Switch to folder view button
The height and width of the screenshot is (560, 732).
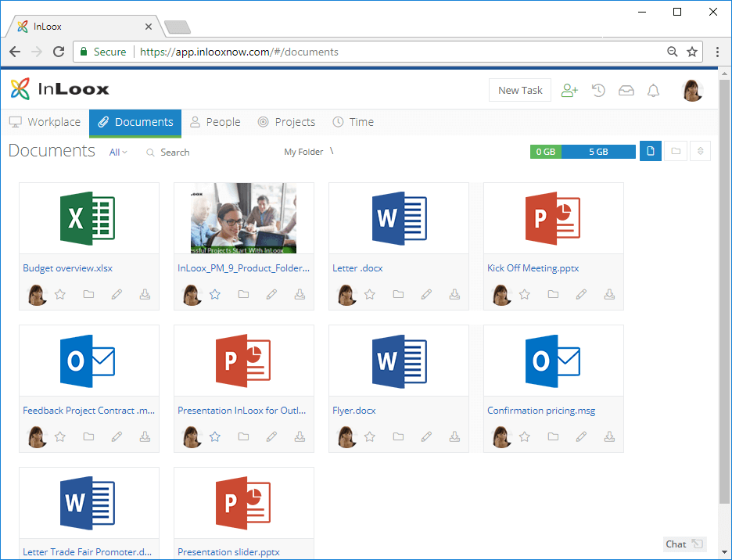pos(676,151)
